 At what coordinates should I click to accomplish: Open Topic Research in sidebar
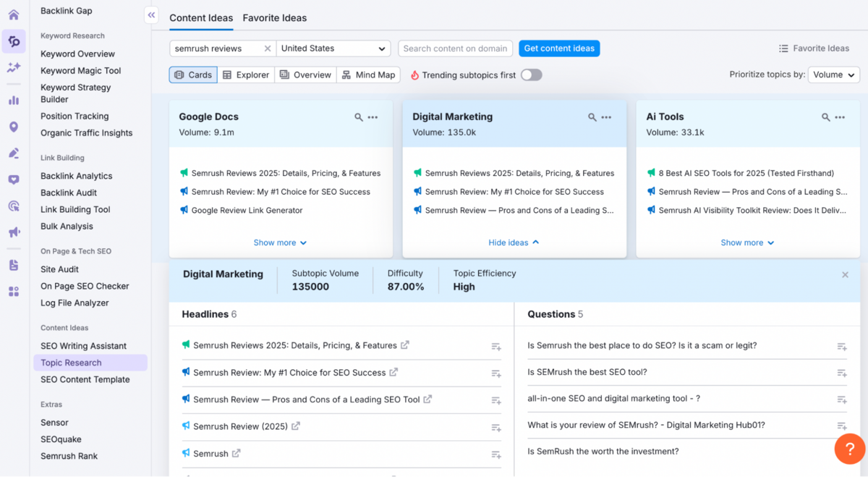tap(90, 363)
